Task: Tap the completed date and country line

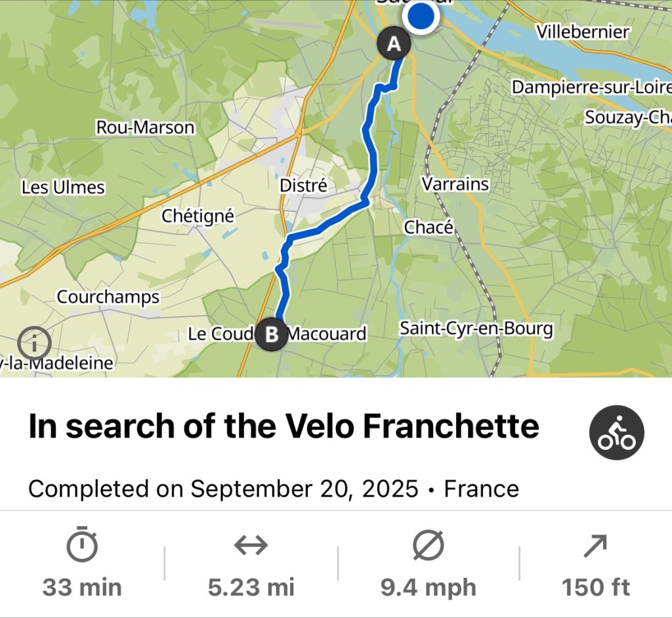Action: click(x=273, y=489)
